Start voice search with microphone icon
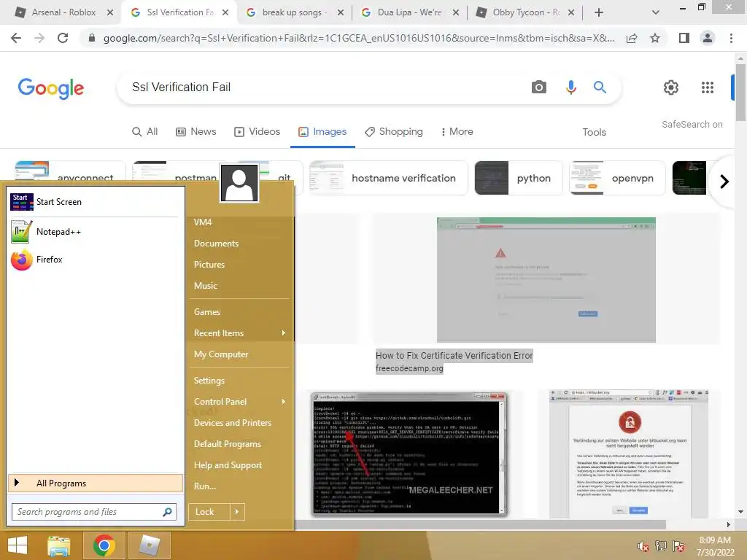The width and height of the screenshot is (747, 560). (570, 87)
